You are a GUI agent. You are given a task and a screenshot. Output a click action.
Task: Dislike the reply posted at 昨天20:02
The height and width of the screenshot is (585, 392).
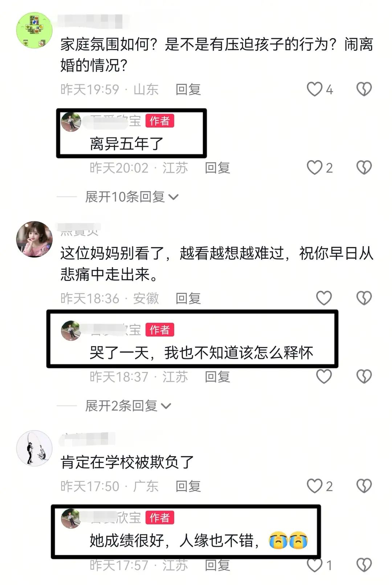pyautogui.click(x=364, y=168)
